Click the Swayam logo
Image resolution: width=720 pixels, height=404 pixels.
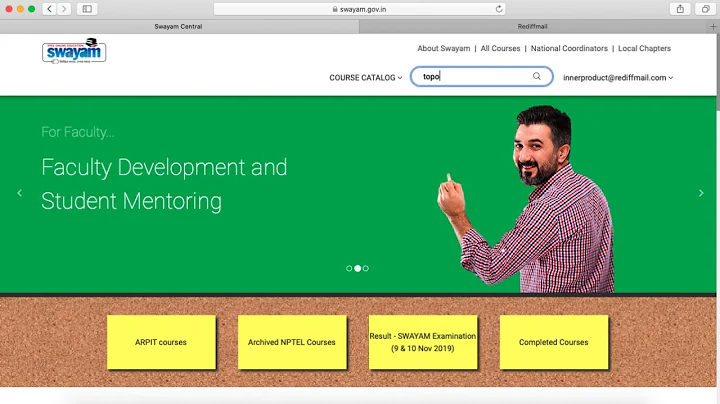[74, 50]
